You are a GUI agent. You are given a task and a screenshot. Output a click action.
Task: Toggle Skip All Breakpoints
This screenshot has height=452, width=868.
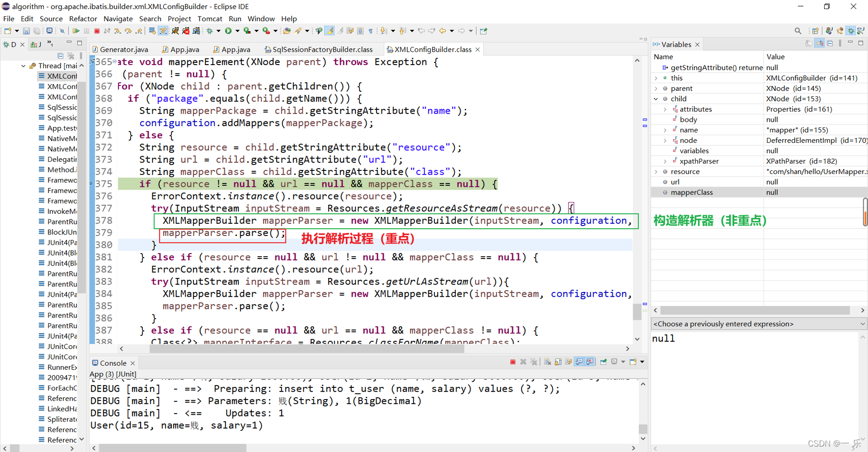(x=62, y=31)
